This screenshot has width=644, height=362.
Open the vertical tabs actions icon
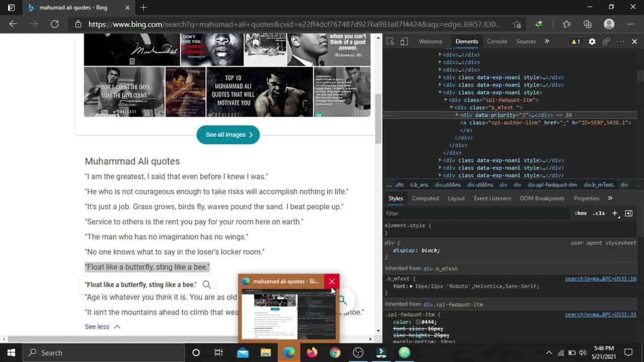[11, 8]
